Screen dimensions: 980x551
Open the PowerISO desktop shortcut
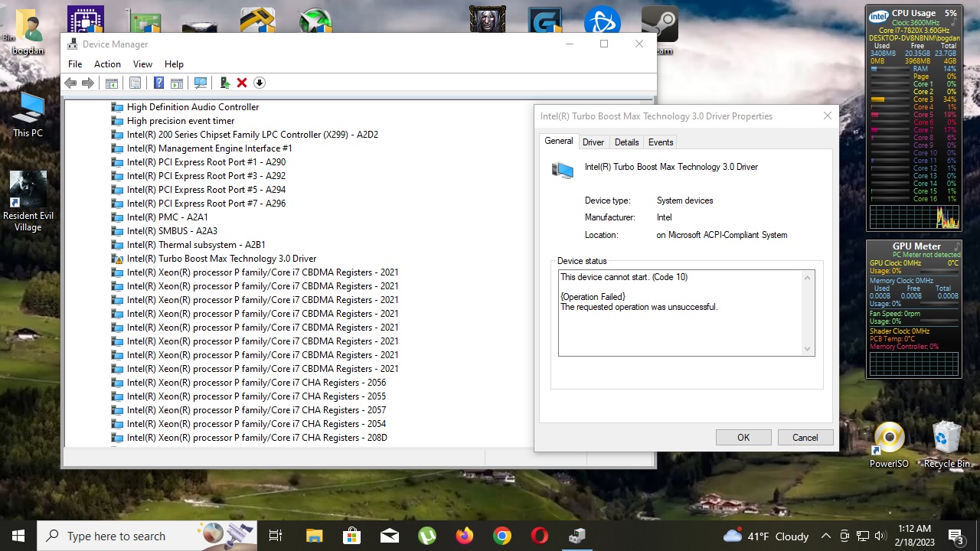click(x=889, y=445)
